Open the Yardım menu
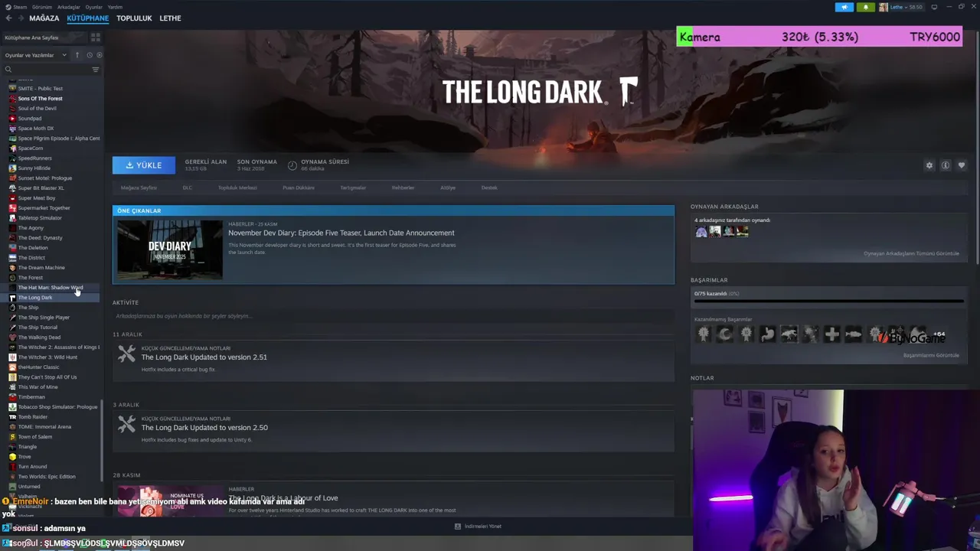The image size is (980, 551). pyautogui.click(x=115, y=7)
